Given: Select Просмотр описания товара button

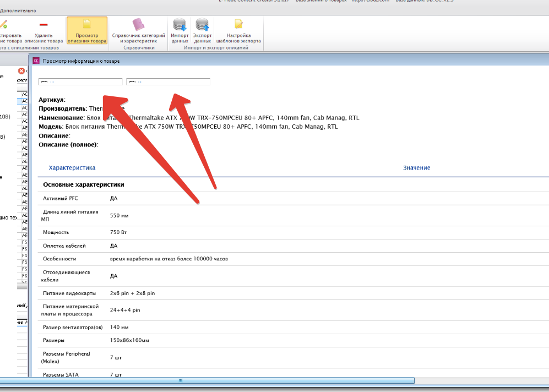Looking at the screenshot, I should [87, 30].
